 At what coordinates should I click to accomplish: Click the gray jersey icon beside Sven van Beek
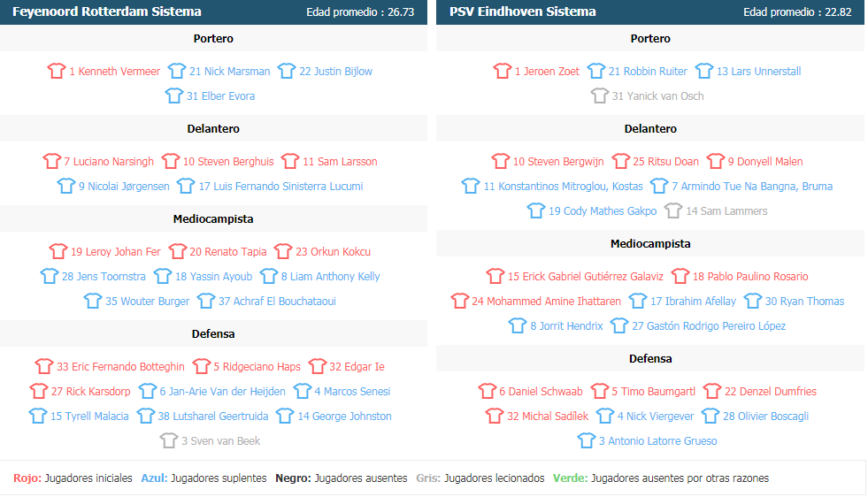click(168, 440)
